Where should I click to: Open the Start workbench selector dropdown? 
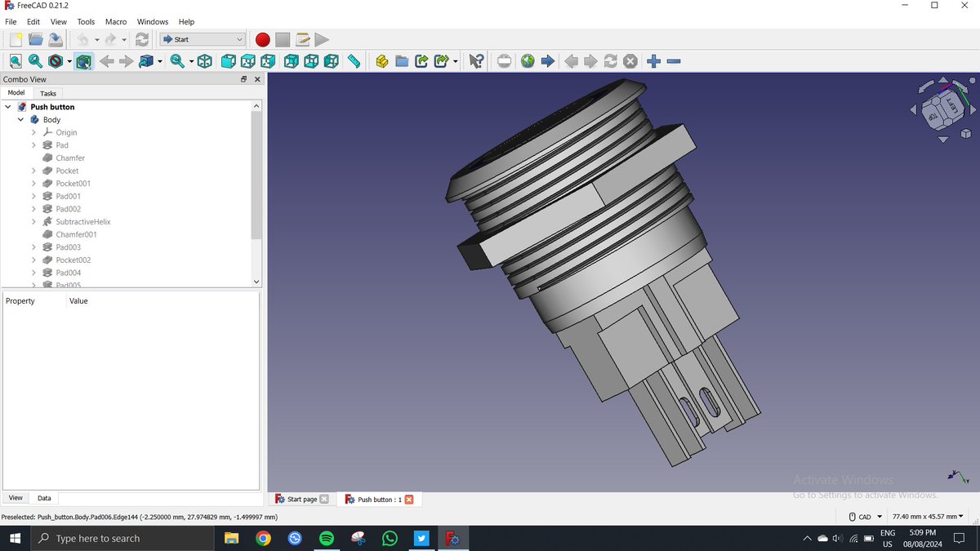(203, 39)
